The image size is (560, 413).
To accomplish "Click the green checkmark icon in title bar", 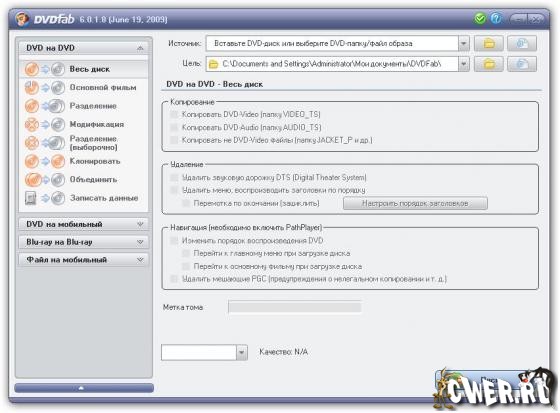I will click(480, 18).
